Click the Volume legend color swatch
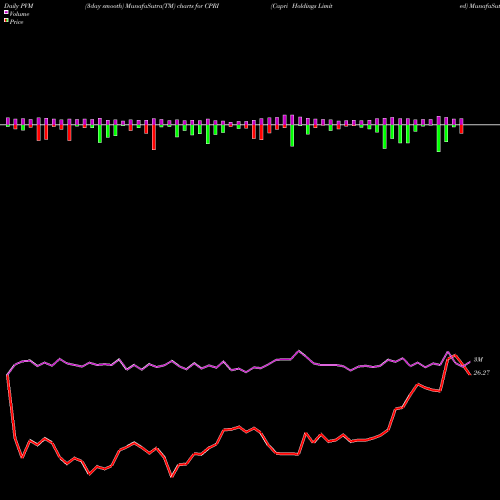Screen dimensions: 500x500 coord(6,12)
